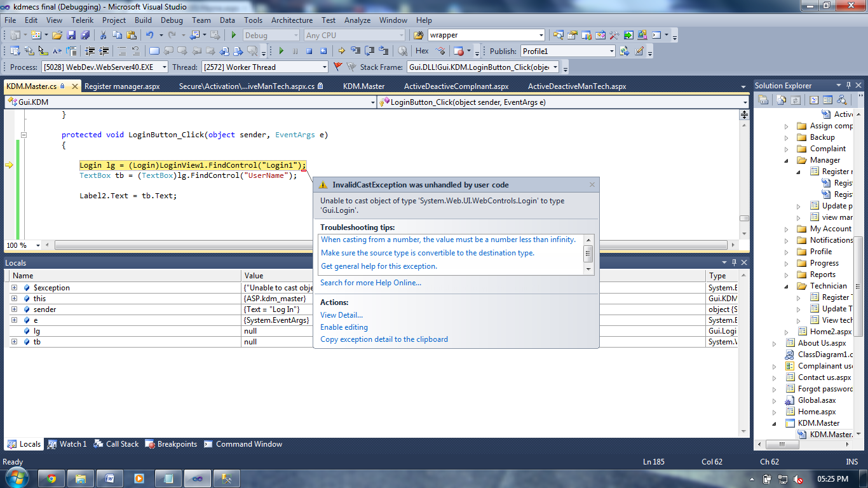Click the Open File toolbar icon
The image size is (868, 488).
pyautogui.click(x=57, y=36)
